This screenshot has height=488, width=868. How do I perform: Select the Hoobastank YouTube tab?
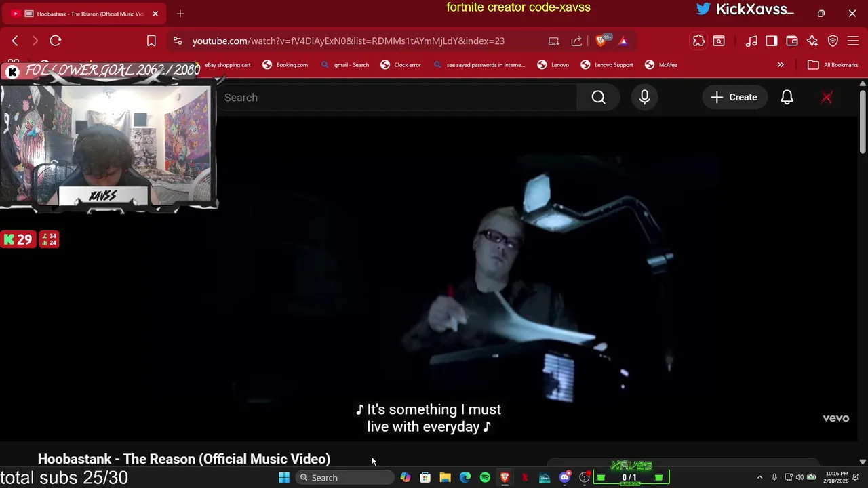tap(85, 14)
